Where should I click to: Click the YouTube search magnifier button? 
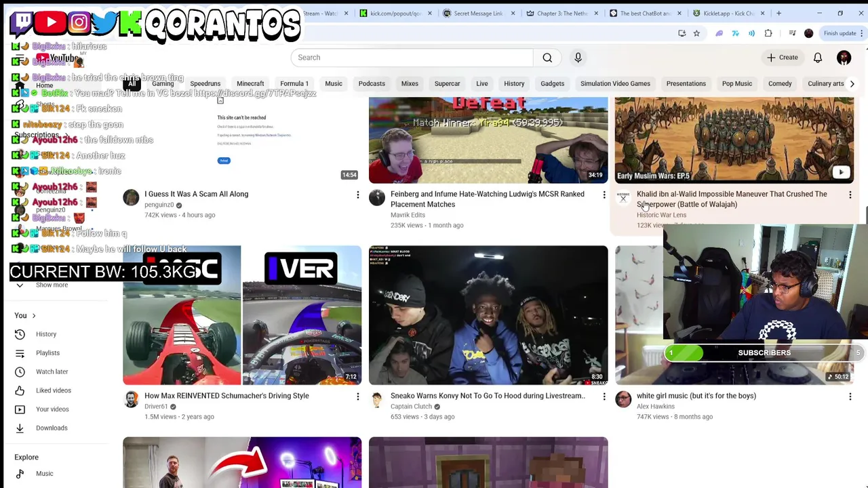tap(547, 58)
